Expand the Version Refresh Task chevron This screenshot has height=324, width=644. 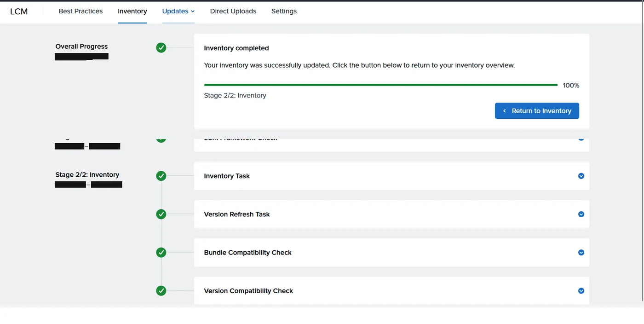pyautogui.click(x=581, y=214)
